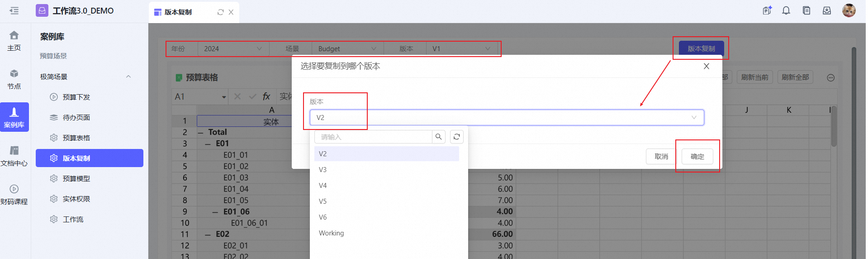The height and width of the screenshot is (259, 868).
Task: Open 节点 in the left navigation
Action: tap(14, 79)
